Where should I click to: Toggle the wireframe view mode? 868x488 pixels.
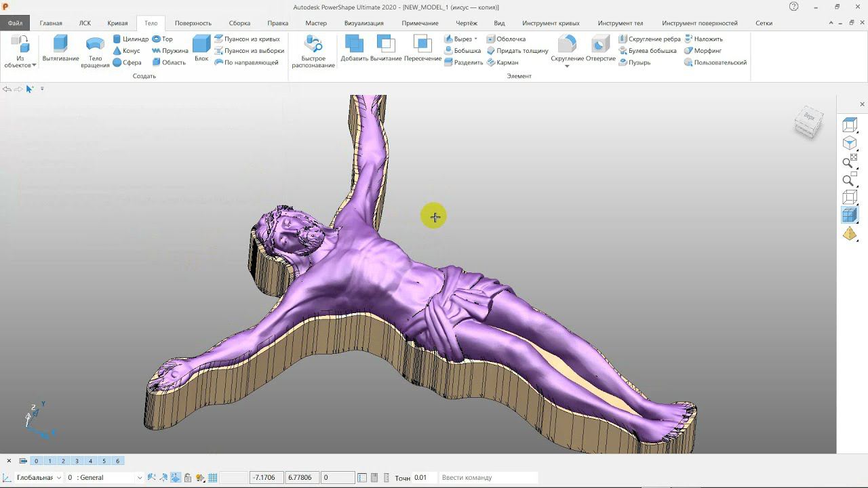(850, 197)
